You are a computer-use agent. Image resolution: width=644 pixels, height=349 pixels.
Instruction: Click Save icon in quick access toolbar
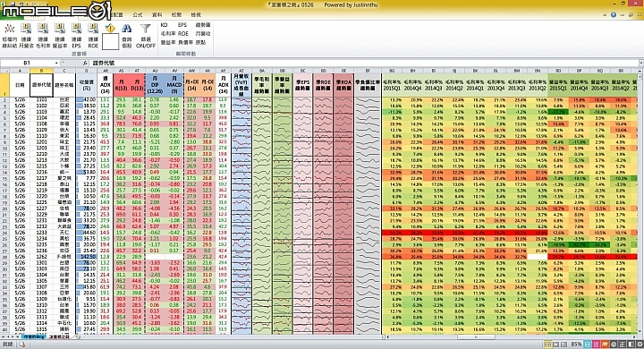tap(13, 4)
